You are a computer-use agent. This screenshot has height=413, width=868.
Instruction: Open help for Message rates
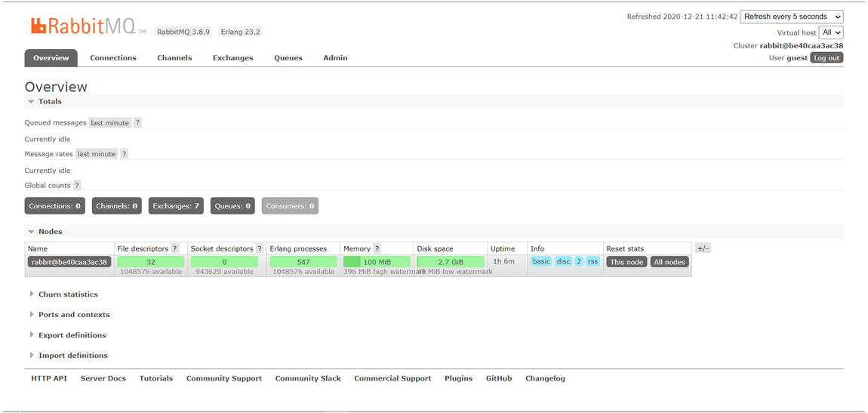pyautogui.click(x=125, y=154)
